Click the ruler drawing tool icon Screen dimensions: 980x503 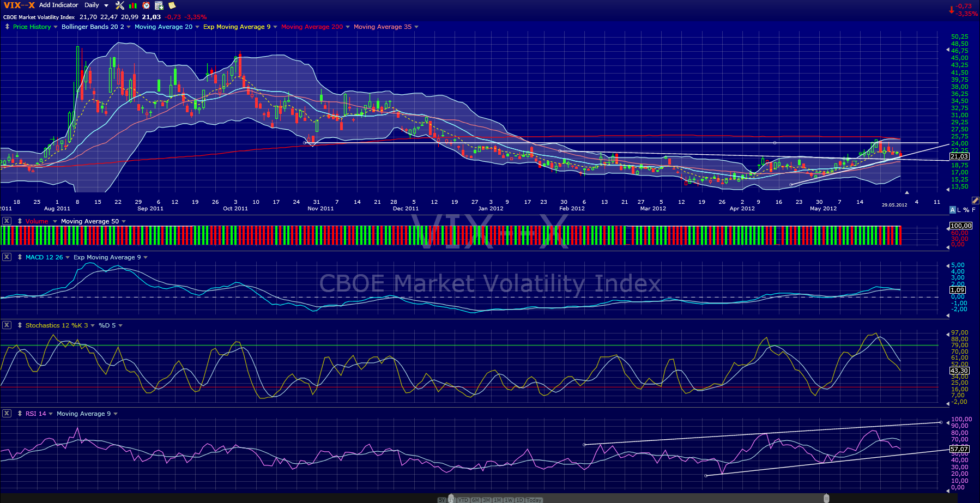pos(975,201)
